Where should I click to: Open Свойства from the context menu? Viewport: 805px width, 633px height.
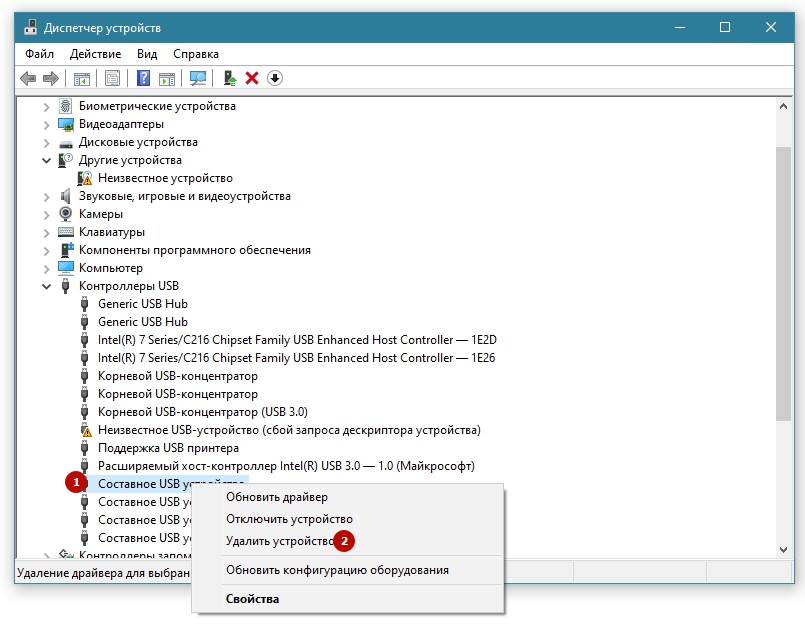pyautogui.click(x=252, y=599)
